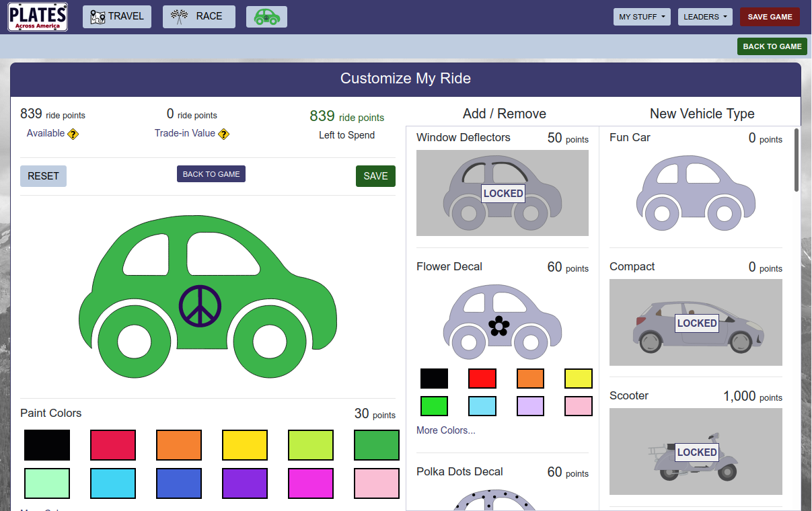Screen dimensions: 812x511
Task: Click the locked Compact vehicle image
Action: pyautogui.click(x=696, y=322)
